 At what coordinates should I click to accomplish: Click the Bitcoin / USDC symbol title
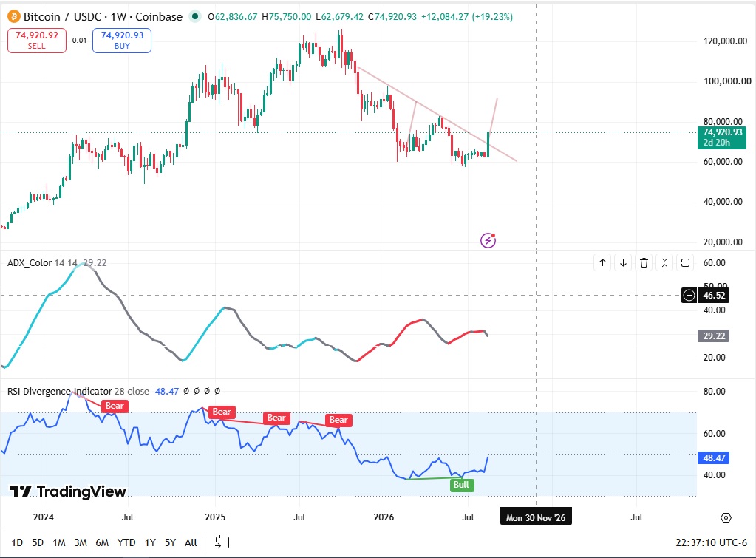pyautogui.click(x=103, y=16)
